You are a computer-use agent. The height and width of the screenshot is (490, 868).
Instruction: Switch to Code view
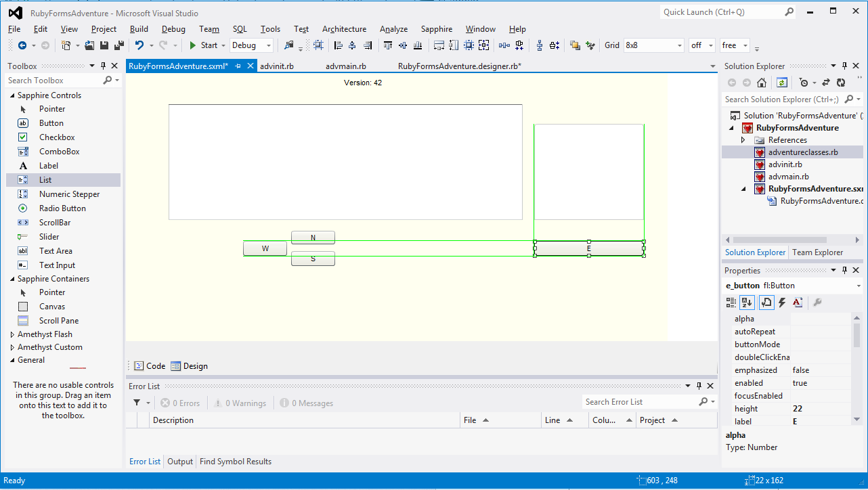[x=150, y=366]
